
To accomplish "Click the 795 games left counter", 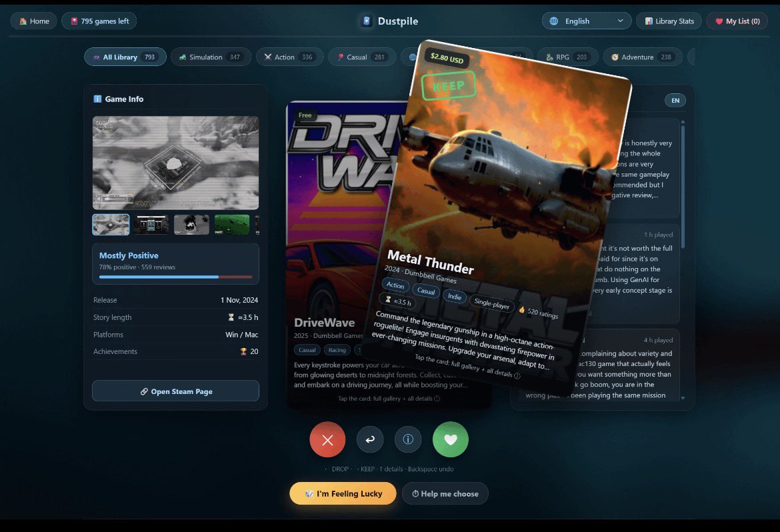I will (x=99, y=21).
